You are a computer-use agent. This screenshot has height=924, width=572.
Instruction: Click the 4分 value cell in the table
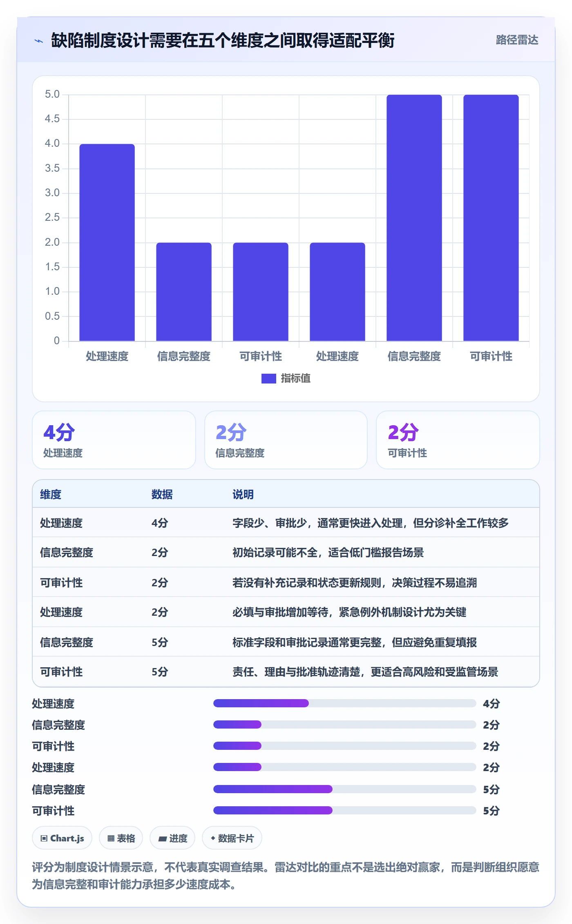[x=160, y=523]
